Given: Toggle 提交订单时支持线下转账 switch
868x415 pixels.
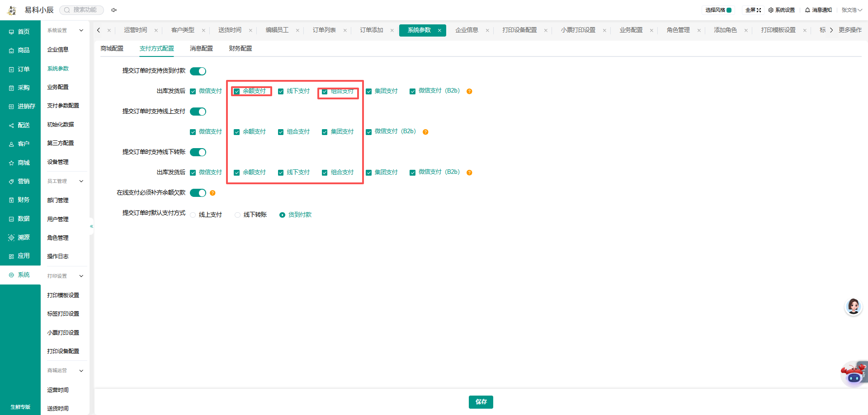Looking at the screenshot, I should tap(198, 152).
